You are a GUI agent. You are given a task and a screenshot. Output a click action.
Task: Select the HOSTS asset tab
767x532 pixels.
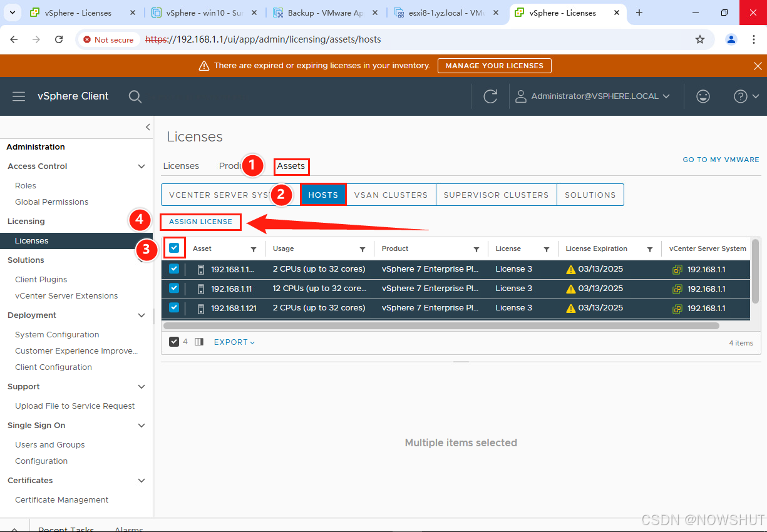[x=323, y=195]
